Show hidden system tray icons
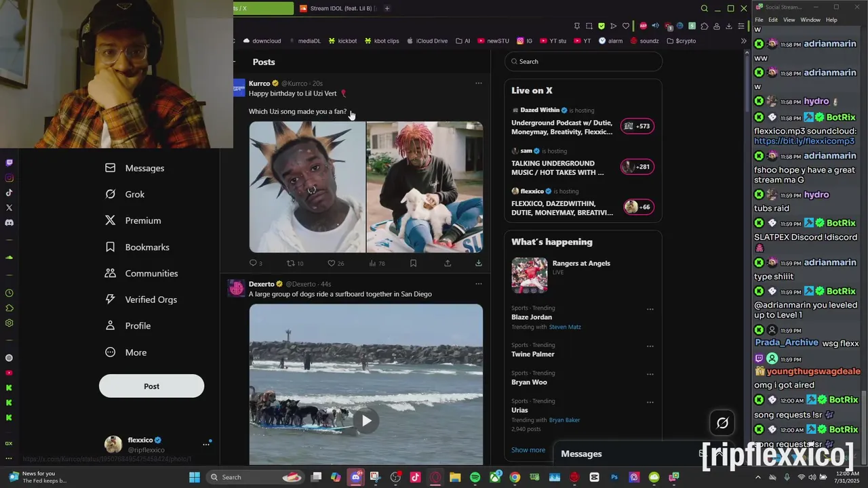 758,477
